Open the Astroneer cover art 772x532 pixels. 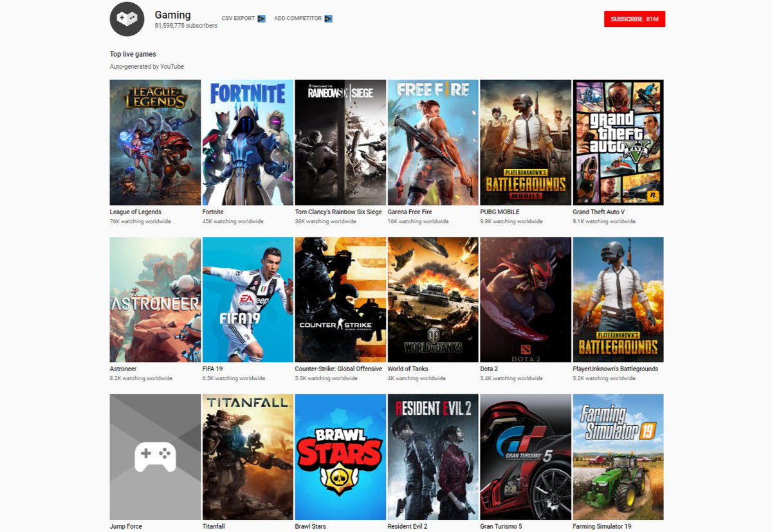(155, 300)
